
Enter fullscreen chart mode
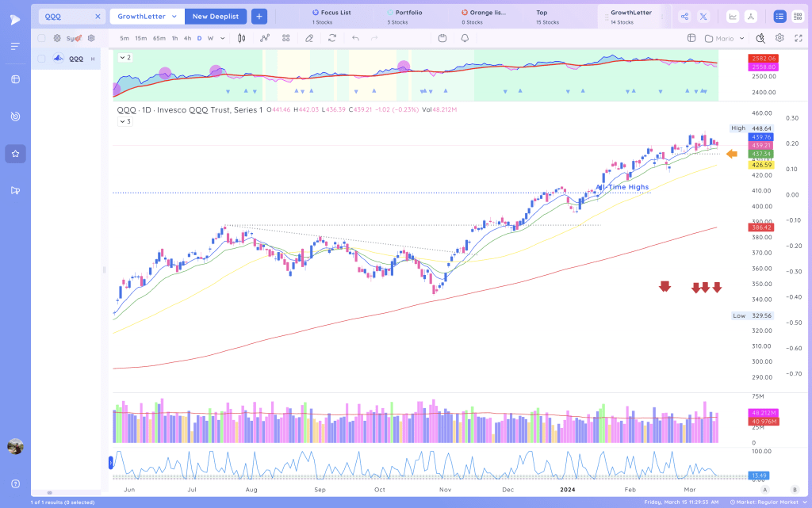point(799,38)
